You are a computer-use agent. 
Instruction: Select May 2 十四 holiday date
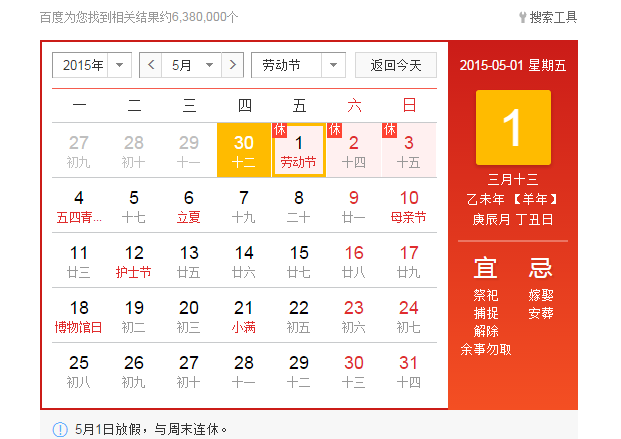click(x=354, y=150)
